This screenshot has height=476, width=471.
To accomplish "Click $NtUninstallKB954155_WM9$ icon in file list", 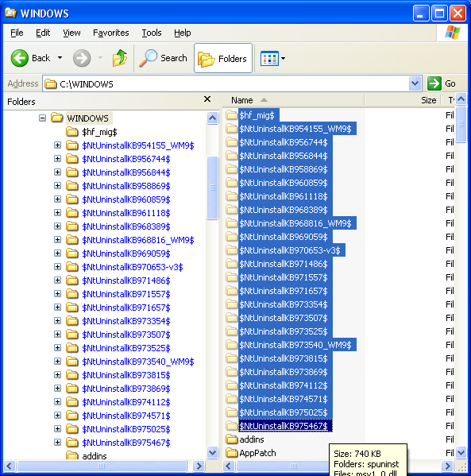I will 232,129.
